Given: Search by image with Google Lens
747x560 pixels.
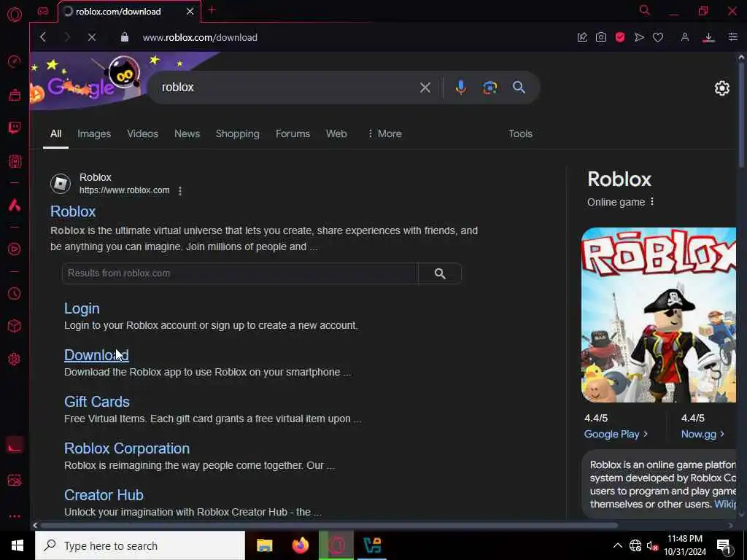Looking at the screenshot, I should pos(489,87).
